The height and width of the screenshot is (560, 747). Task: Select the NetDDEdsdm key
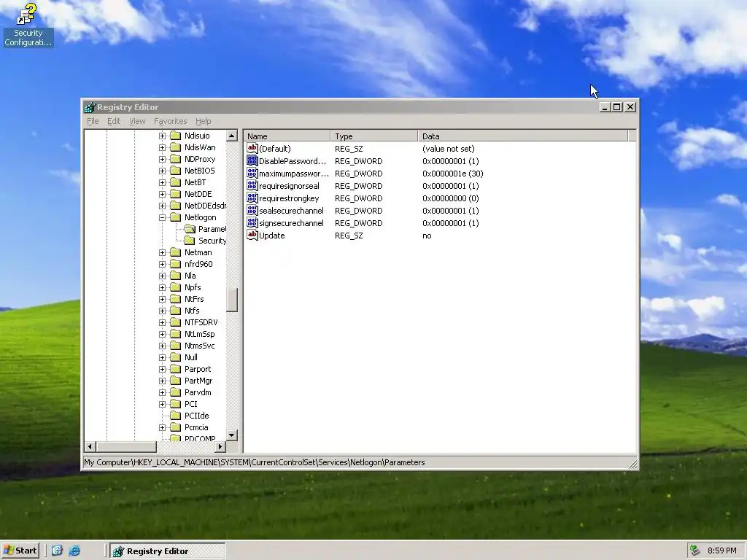tap(205, 206)
